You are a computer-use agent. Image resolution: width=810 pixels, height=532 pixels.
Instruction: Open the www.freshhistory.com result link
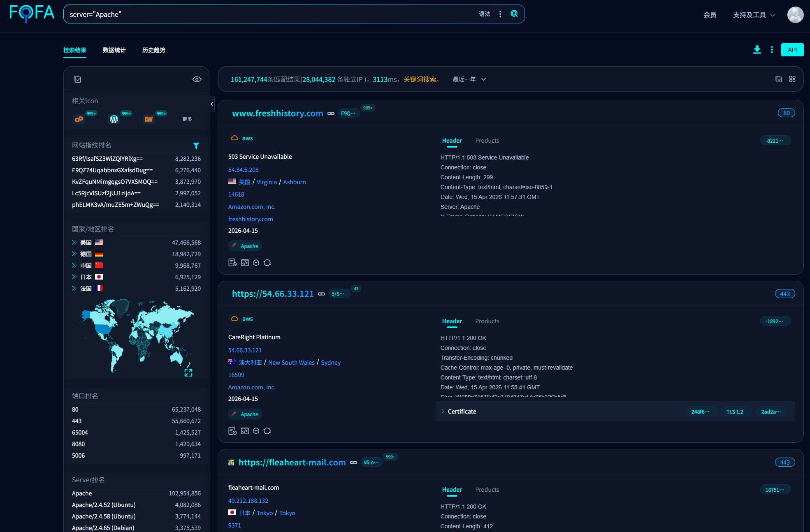[278, 113]
